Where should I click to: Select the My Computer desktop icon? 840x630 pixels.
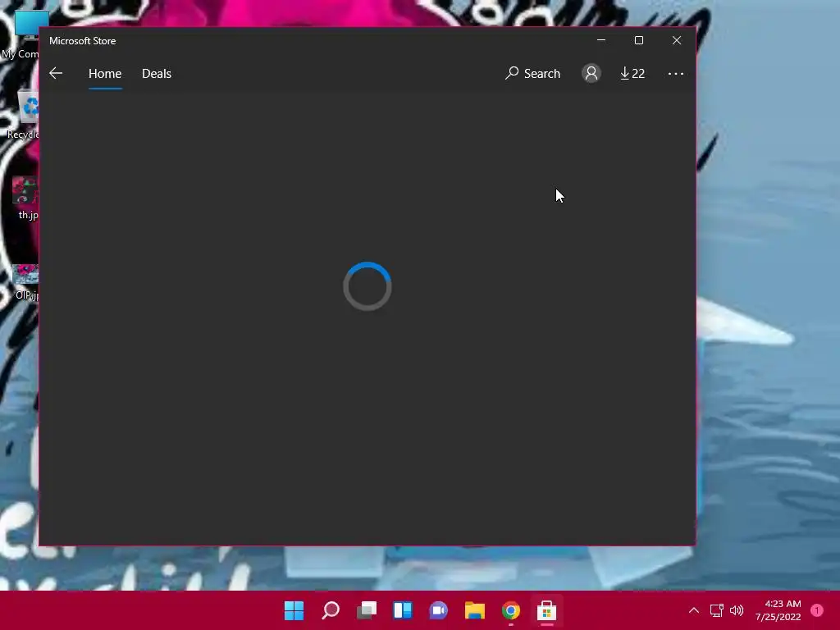click(21, 35)
